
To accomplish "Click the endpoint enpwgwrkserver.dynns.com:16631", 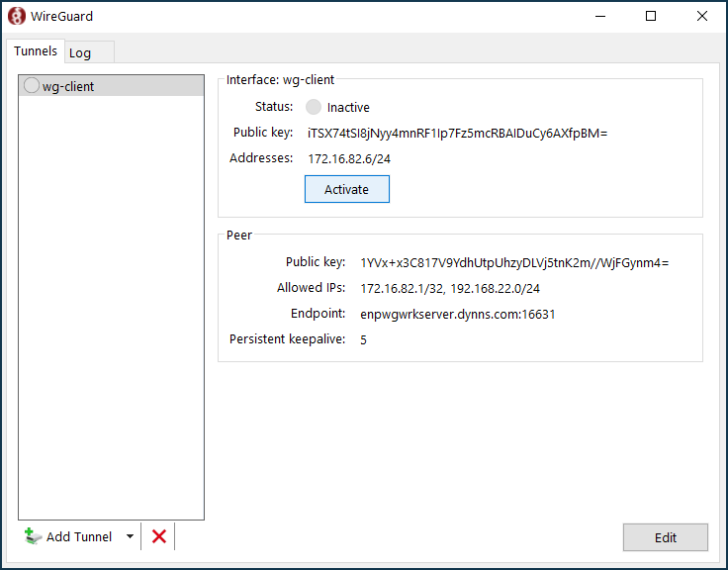I will point(457,314).
